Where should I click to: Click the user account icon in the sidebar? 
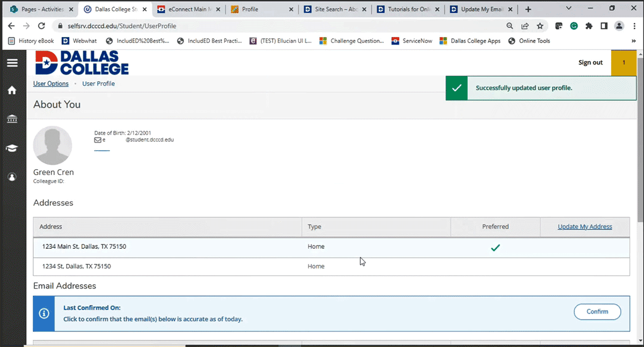click(x=12, y=177)
